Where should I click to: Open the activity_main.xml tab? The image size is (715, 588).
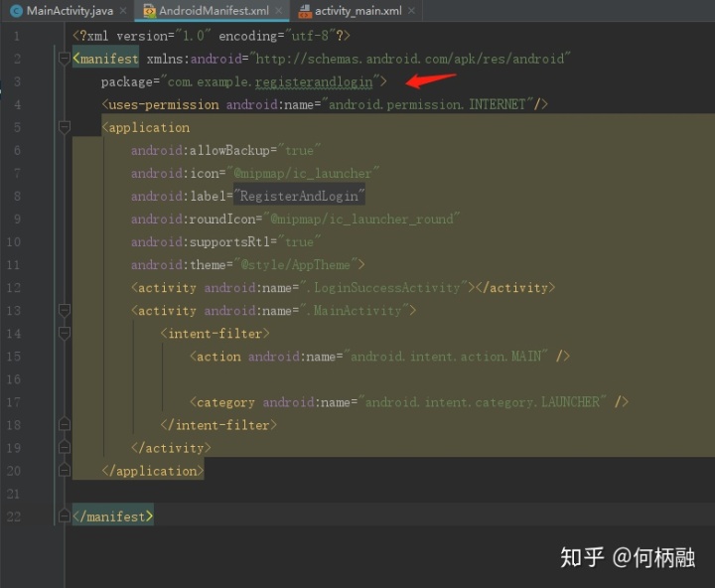click(357, 11)
